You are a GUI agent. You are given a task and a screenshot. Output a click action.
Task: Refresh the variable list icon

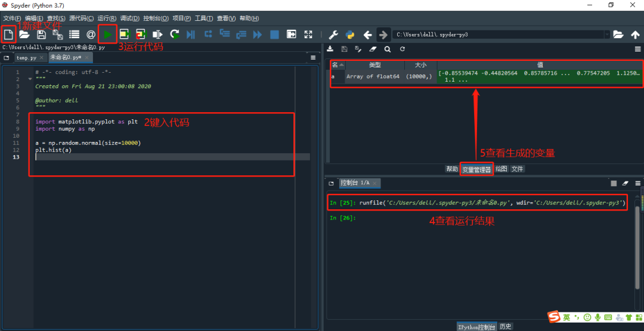402,49
